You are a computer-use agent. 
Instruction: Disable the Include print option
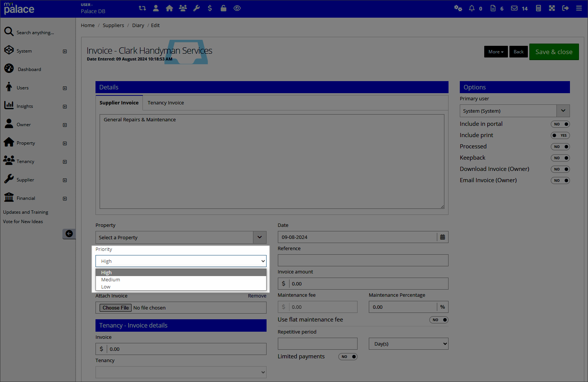(x=560, y=135)
